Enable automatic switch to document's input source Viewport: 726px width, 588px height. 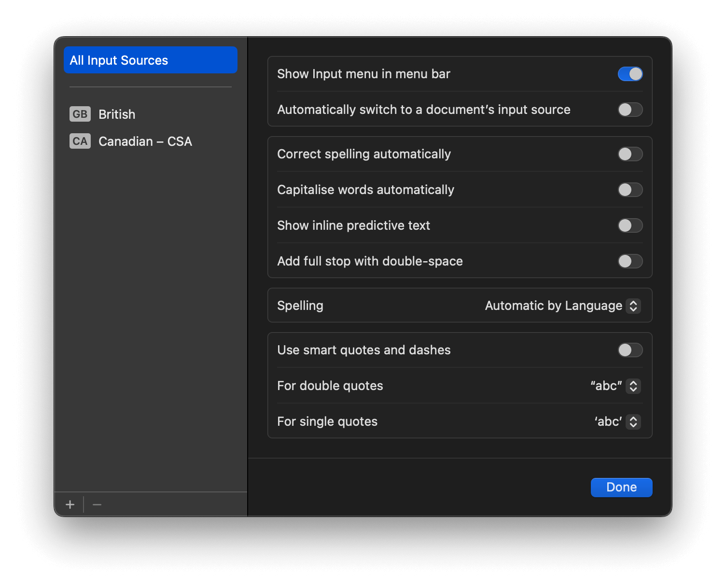tap(630, 110)
